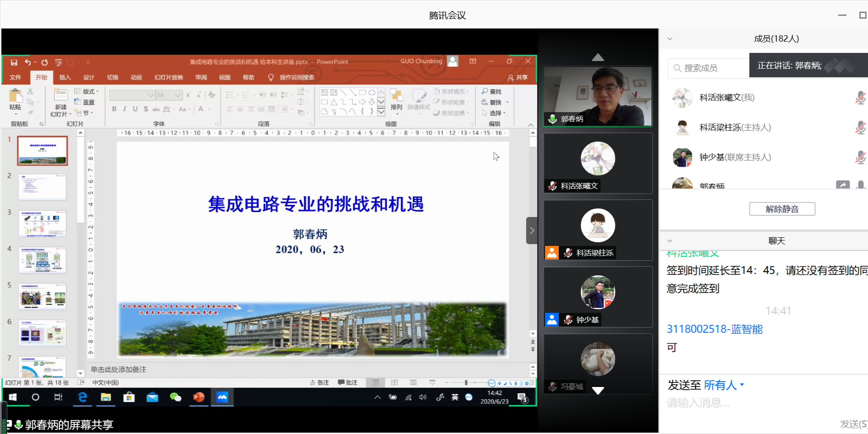Click the New Slide (新建幻灯片) icon

[x=61, y=94]
